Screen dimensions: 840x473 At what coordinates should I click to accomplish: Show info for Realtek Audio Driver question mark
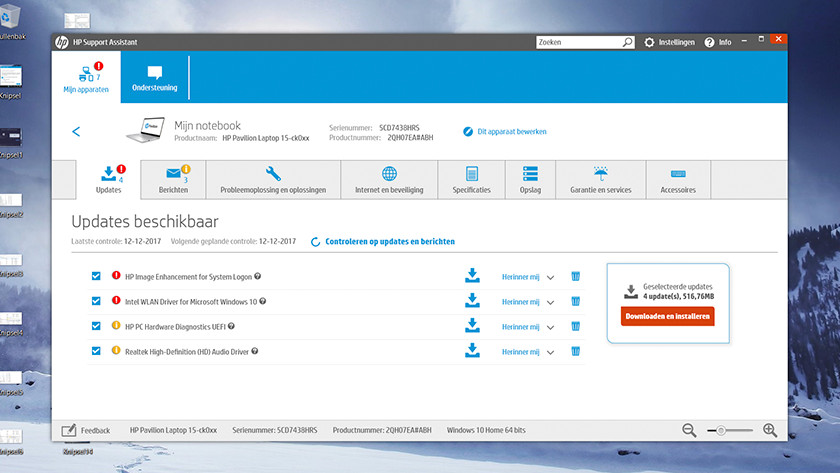coord(254,351)
